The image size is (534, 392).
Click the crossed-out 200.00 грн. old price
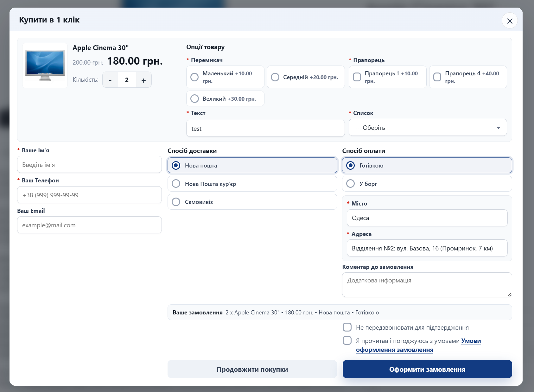click(x=88, y=62)
